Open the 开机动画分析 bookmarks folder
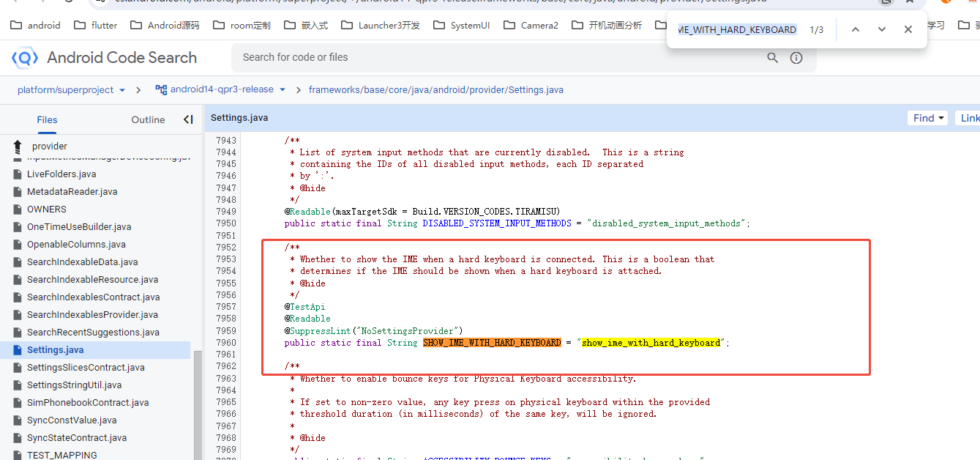980x460 pixels. [607, 25]
